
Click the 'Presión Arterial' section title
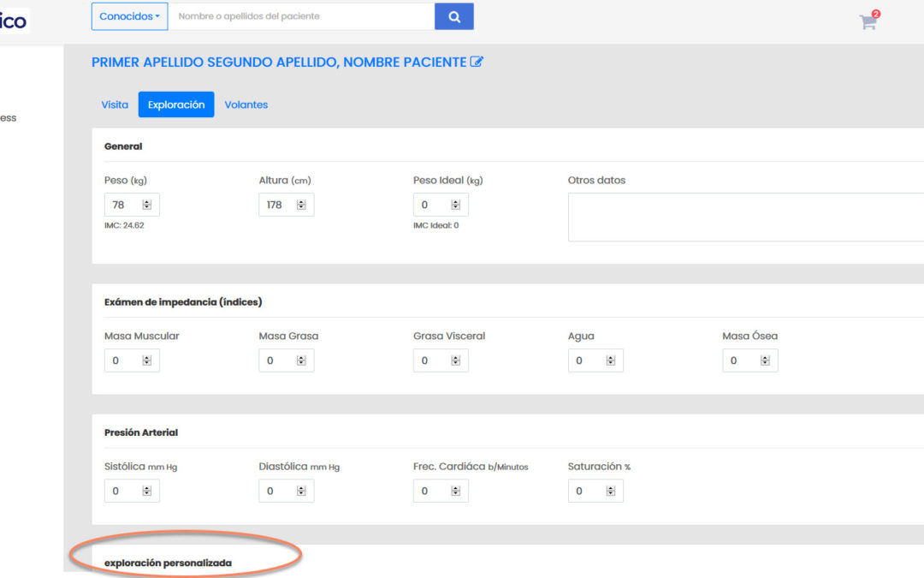click(x=141, y=432)
